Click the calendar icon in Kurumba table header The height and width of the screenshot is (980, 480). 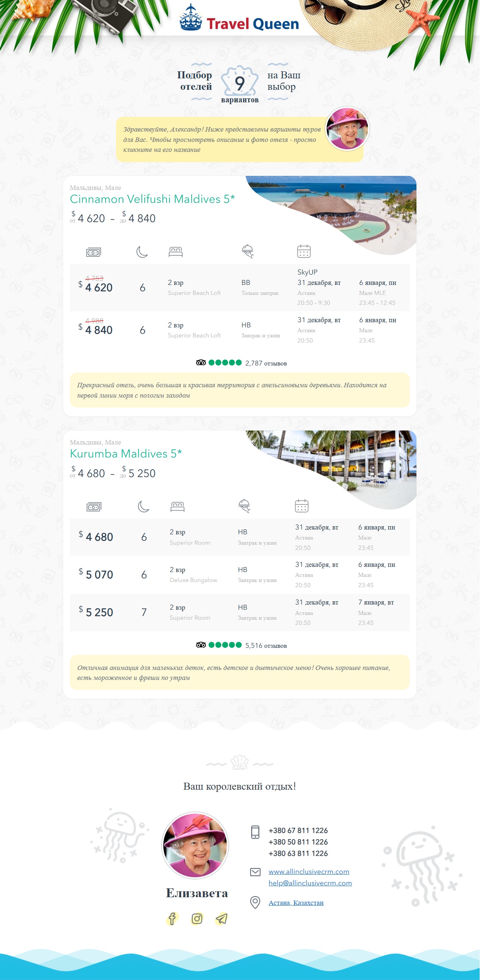302,506
